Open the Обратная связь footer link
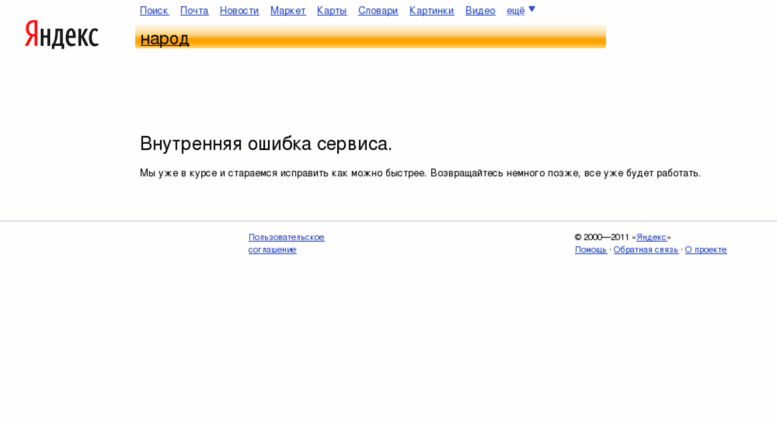This screenshot has height=423, width=777. point(646,250)
